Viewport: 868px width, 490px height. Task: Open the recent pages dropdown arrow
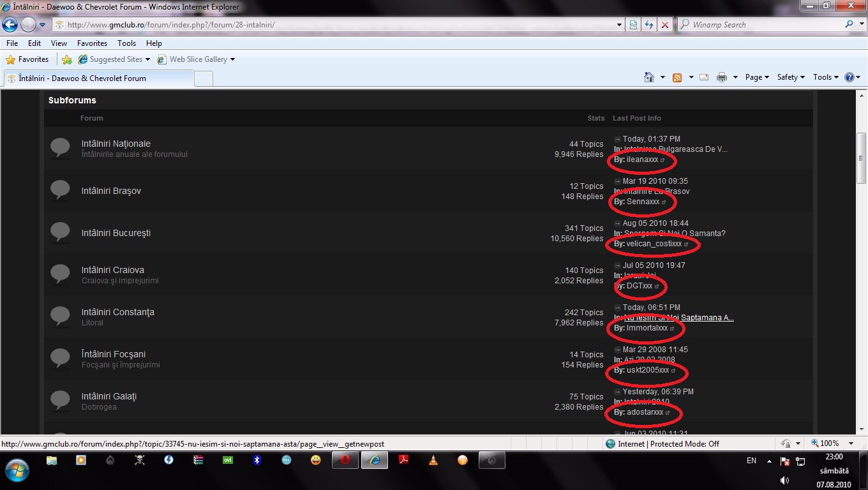pyautogui.click(x=43, y=25)
